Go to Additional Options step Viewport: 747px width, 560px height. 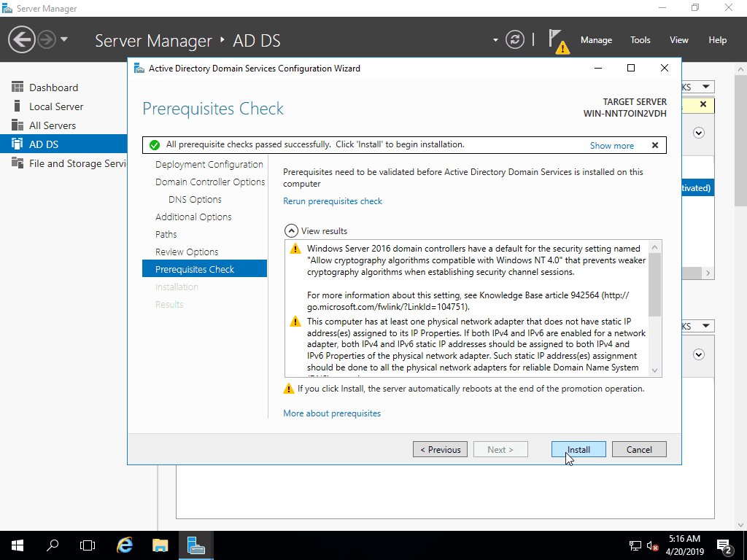tap(193, 217)
